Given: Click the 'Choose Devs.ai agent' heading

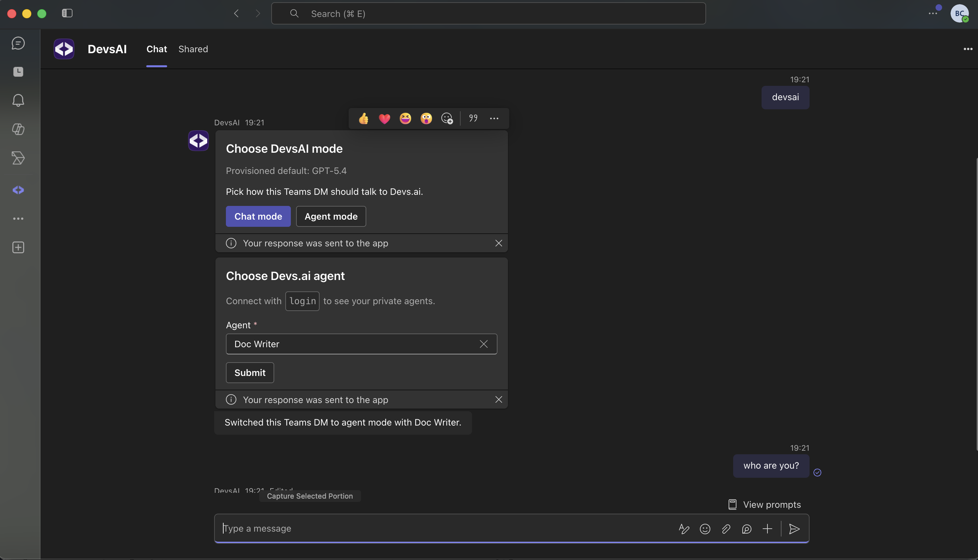Looking at the screenshot, I should tap(285, 276).
